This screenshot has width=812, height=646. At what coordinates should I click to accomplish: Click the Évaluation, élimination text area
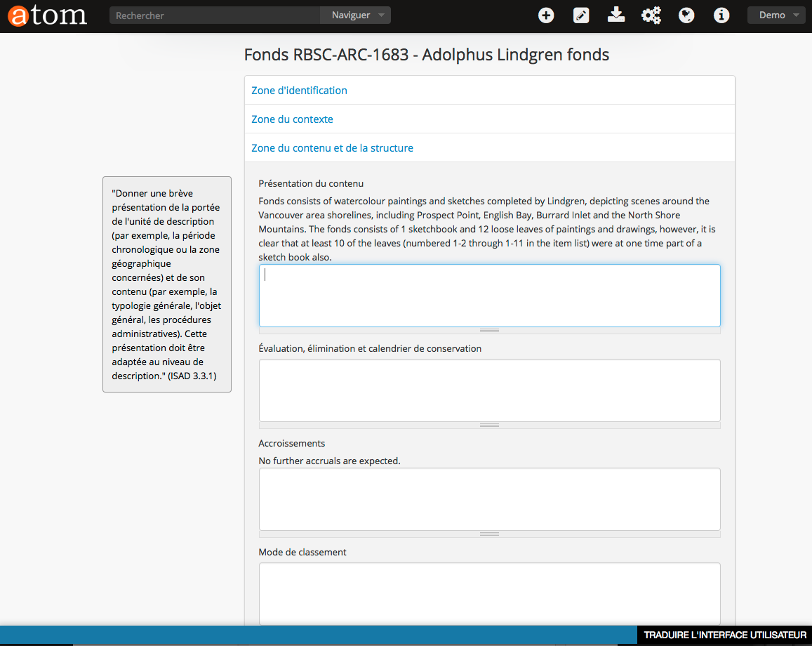coord(489,390)
